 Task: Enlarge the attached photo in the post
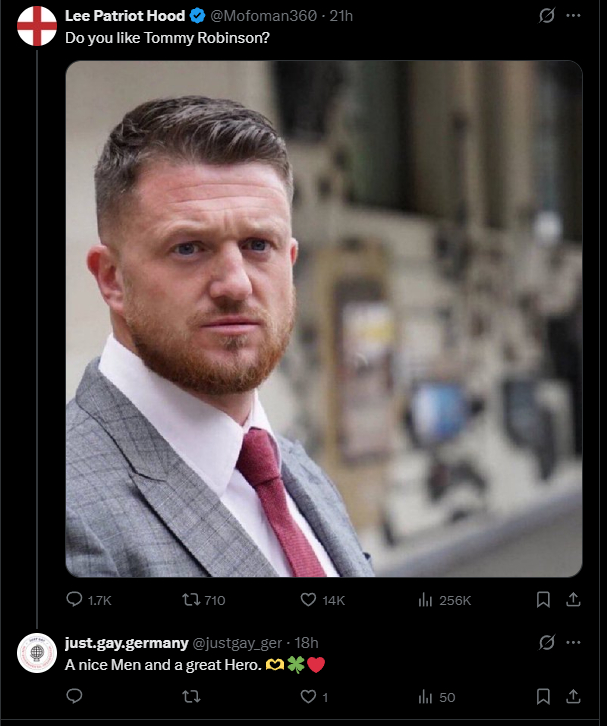(324, 318)
